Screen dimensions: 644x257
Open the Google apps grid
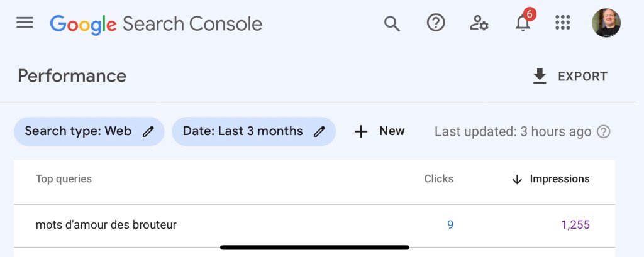click(563, 23)
